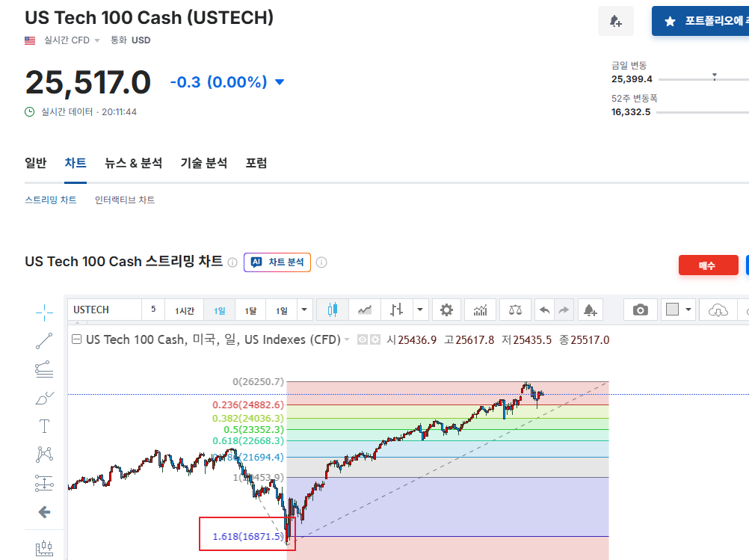The width and height of the screenshot is (749, 560).
Task: Open the interval dropdown next to 1일
Action: 303,309
